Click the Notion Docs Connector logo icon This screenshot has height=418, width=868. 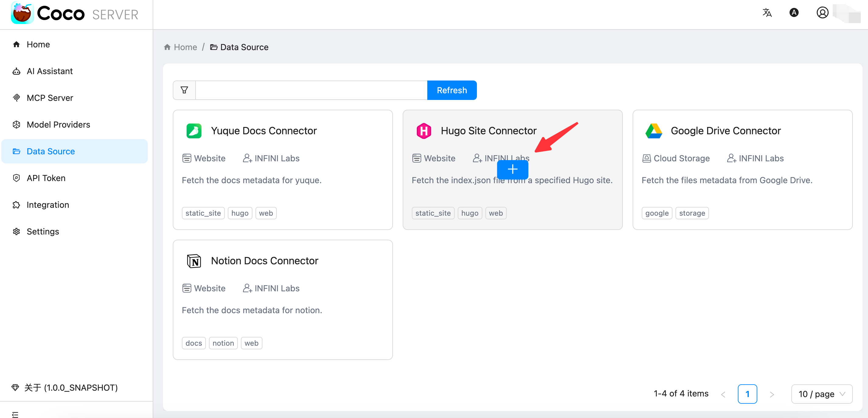click(194, 261)
